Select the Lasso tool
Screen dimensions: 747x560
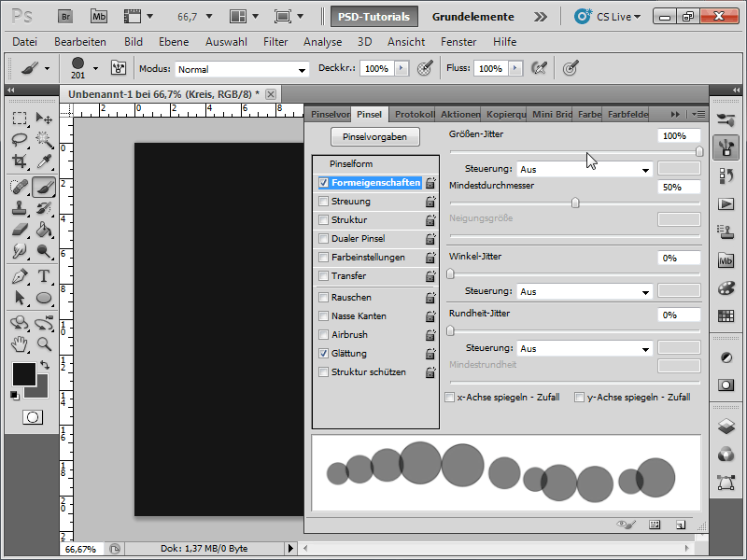pos(20,139)
